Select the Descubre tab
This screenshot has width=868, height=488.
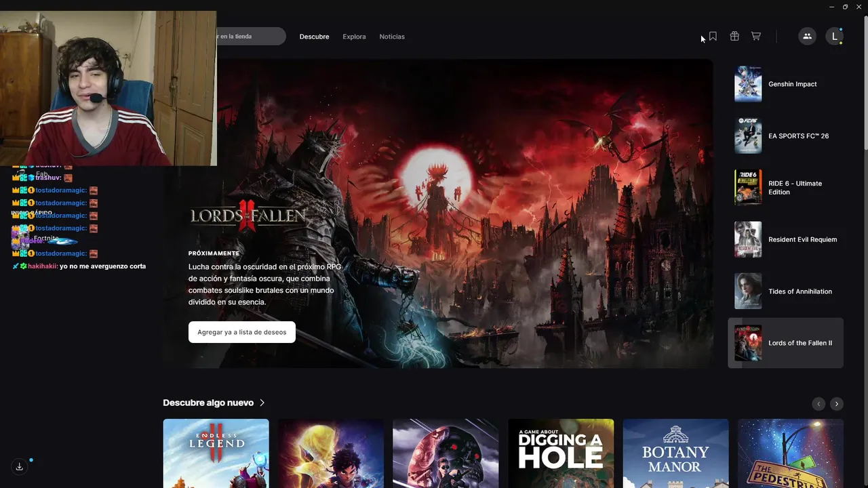pyautogui.click(x=314, y=37)
